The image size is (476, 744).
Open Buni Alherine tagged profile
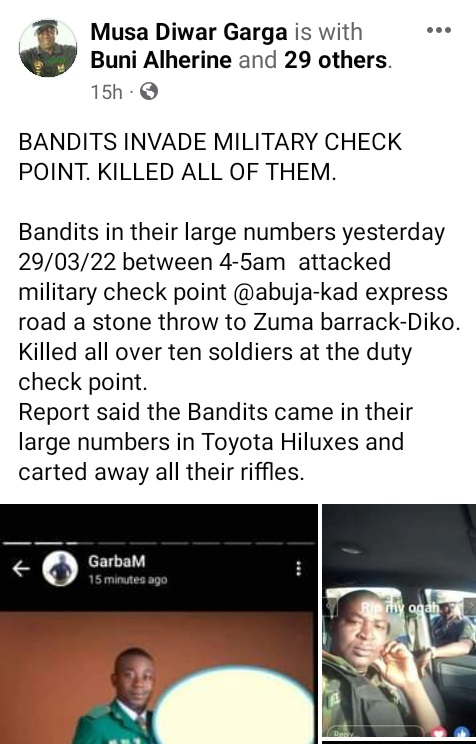[x=161, y=60]
